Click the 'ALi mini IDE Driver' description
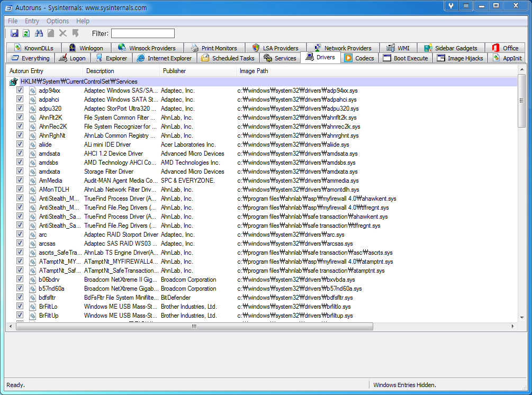Screen dimensions: 532x395 107,145
